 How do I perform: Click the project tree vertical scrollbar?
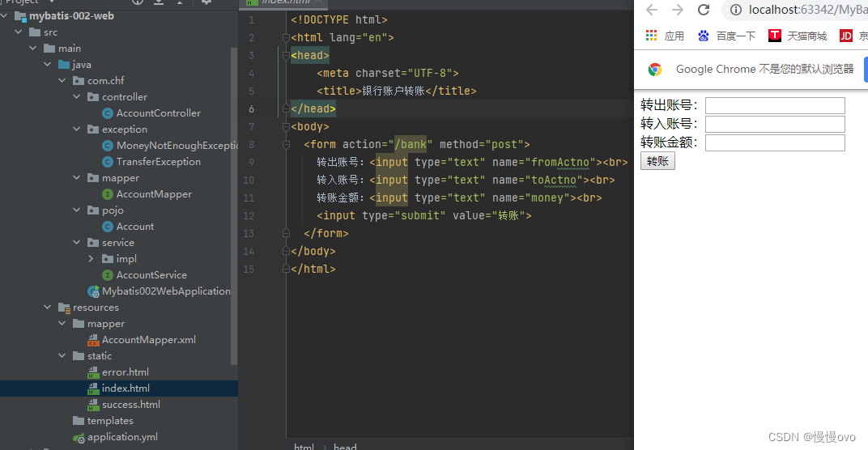click(234, 206)
